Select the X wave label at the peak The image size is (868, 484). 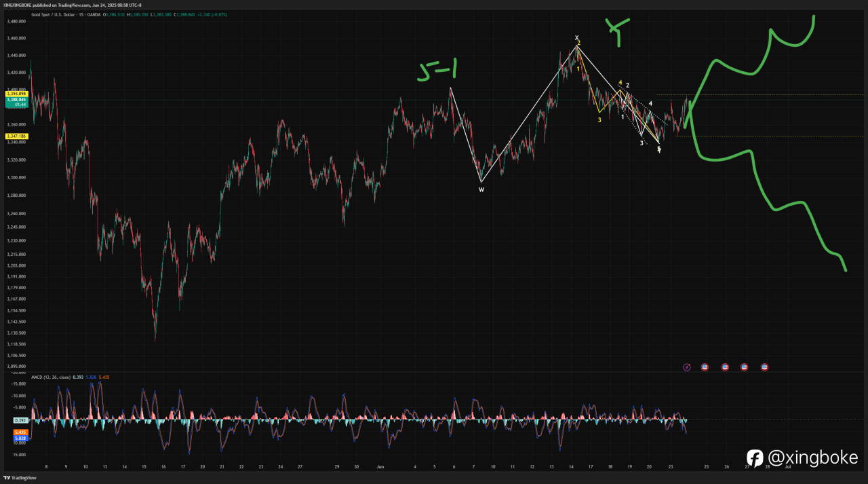click(x=576, y=38)
